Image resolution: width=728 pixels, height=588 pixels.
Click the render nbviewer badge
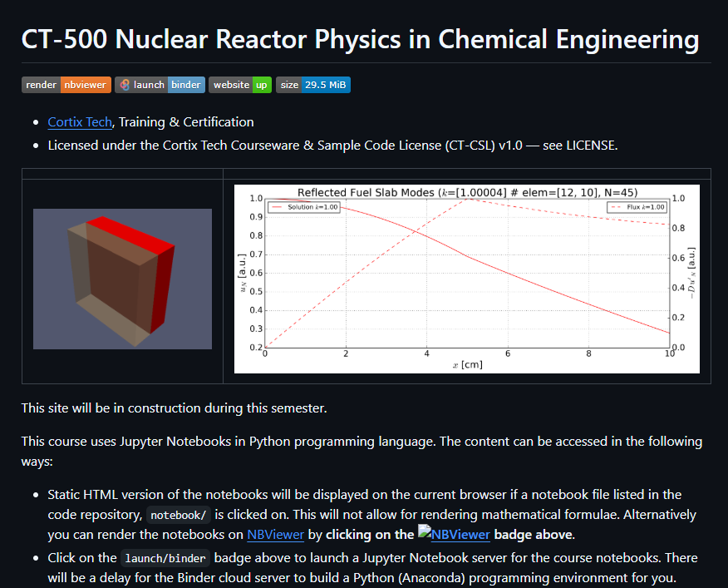pyautogui.click(x=66, y=85)
